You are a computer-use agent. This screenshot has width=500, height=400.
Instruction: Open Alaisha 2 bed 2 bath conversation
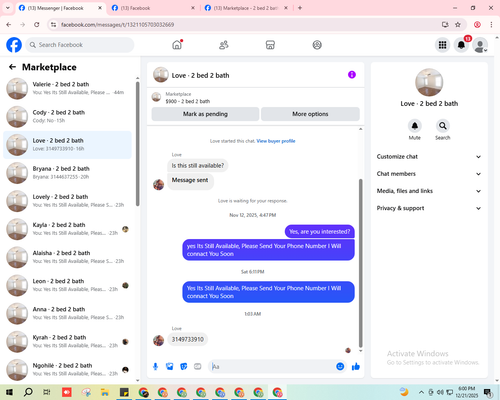point(67,257)
